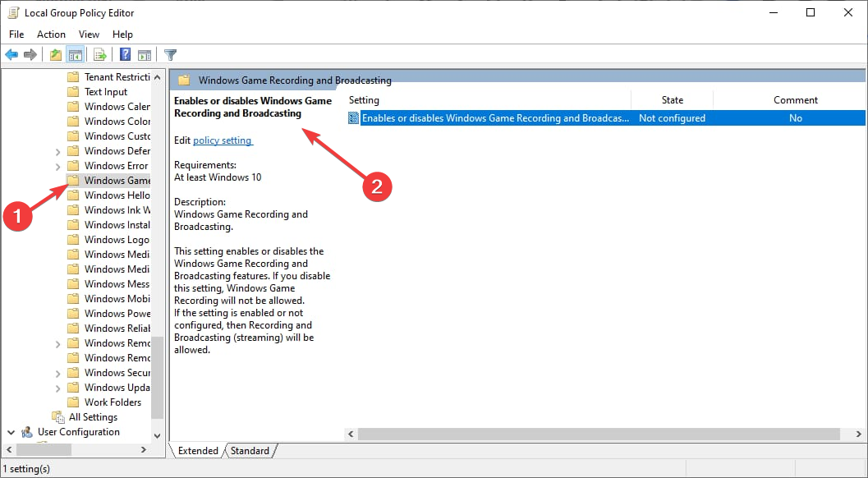868x478 pixels.
Task: Click the settings list scroll right arrow
Action: 859,434
